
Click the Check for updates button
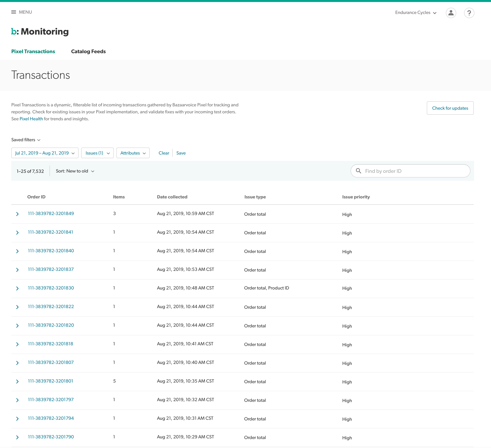[x=450, y=108]
